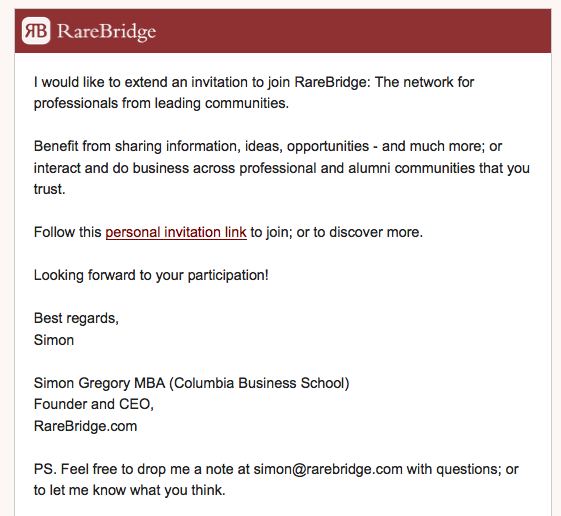Click the RareBridge wordmark in header
This screenshot has width=561, height=516.
[107, 31]
